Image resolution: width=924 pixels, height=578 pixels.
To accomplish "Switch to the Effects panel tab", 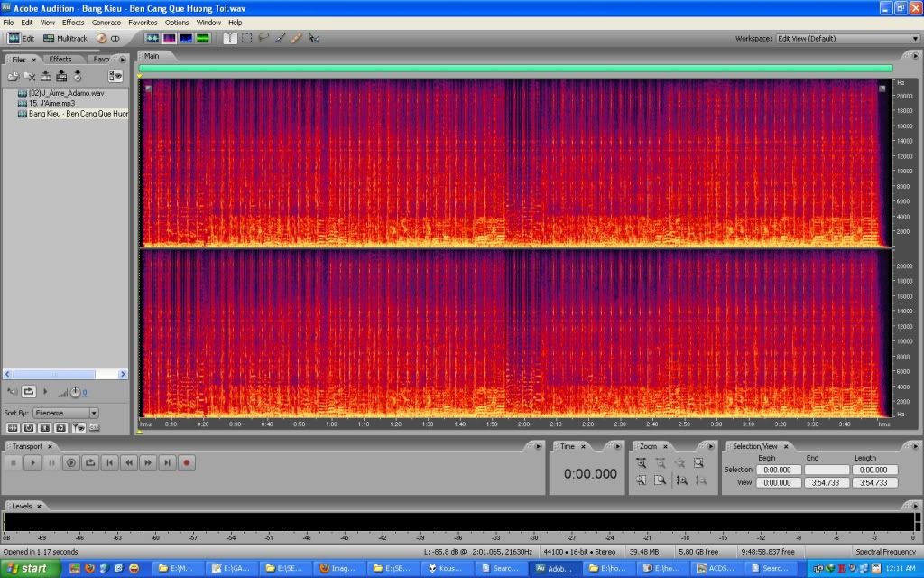I will click(60, 59).
